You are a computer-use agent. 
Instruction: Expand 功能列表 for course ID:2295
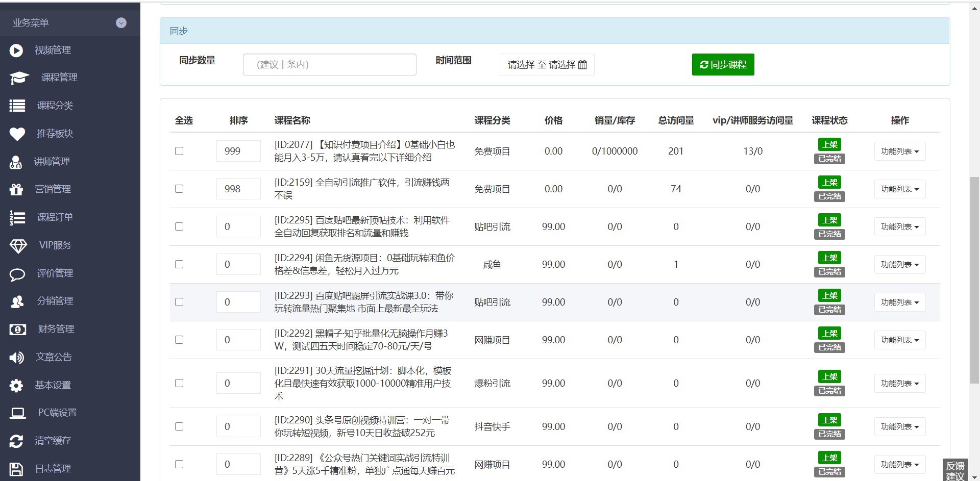900,227
